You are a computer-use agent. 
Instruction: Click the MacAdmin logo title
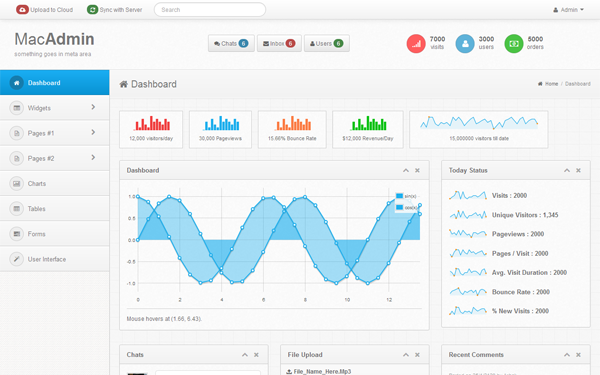pyautogui.click(x=54, y=39)
